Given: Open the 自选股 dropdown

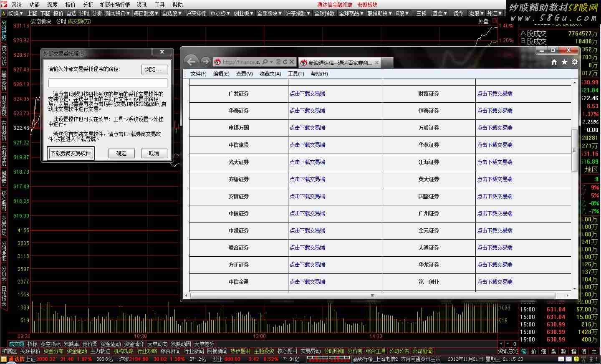Looking at the screenshot, I should click(172, 13).
